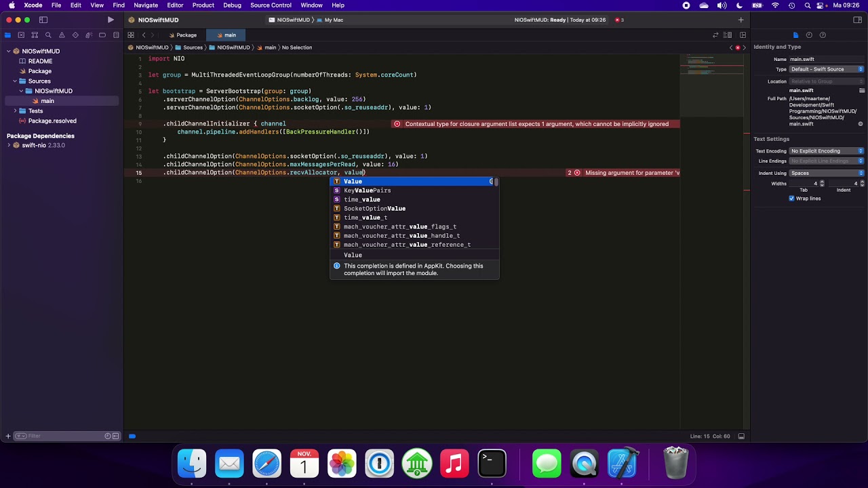This screenshot has height=488, width=868.
Task: Expand the Tests folder
Action: 14,111
